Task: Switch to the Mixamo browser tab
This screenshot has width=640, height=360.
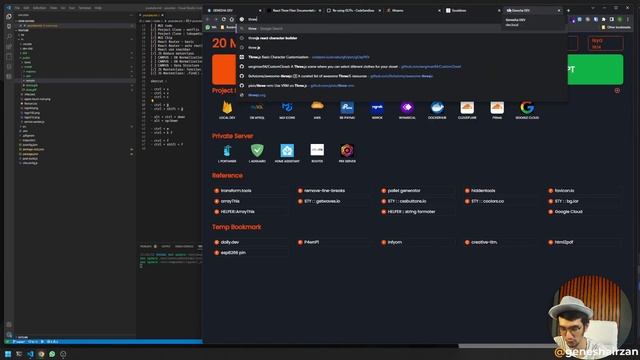Action: tap(413, 10)
